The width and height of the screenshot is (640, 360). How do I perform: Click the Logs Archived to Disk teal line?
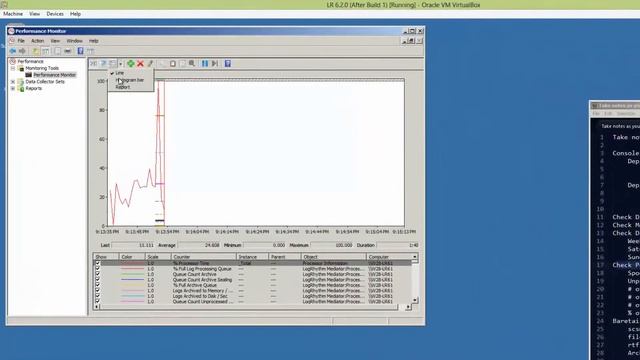(x=133, y=296)
